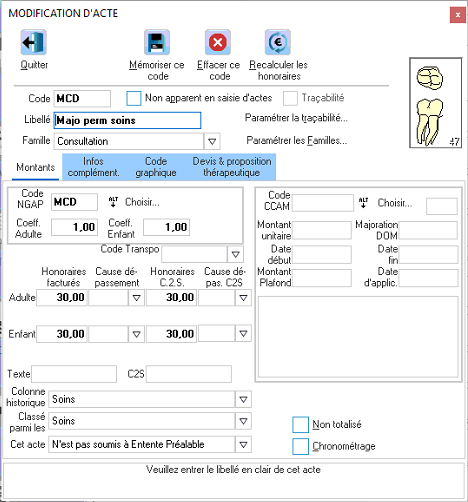The height and width of the screenshot is (502, 468).
Task: Click the Mémoriser ce code floppy icon
Action: (157, 42)
